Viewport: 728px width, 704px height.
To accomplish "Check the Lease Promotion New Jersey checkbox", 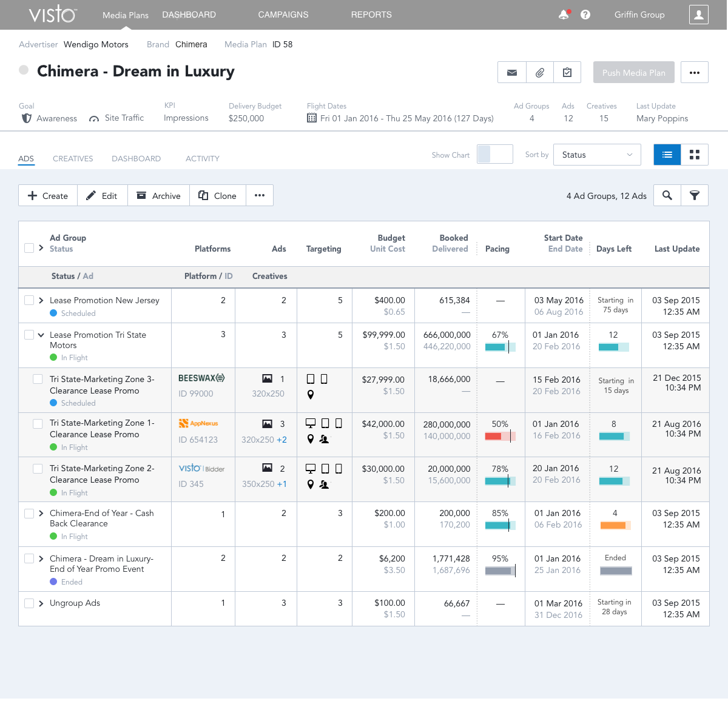I will (29, 300).
